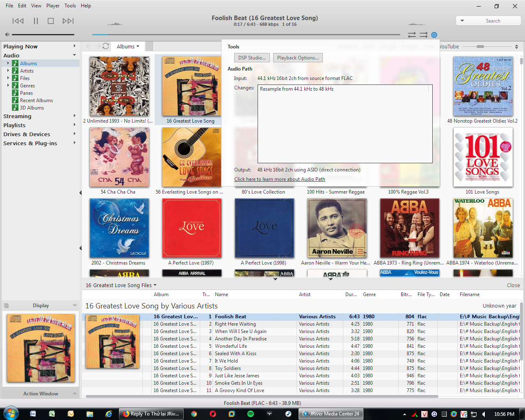Select the track Sealed With A Kiss
The height and width of the screenshot is (420, 525).
click(x=235, y=354)
